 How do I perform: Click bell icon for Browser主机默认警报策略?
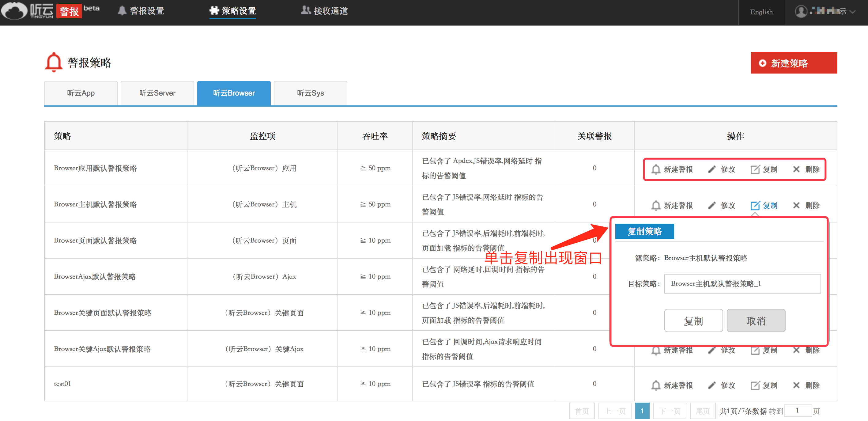pos(656,205)
